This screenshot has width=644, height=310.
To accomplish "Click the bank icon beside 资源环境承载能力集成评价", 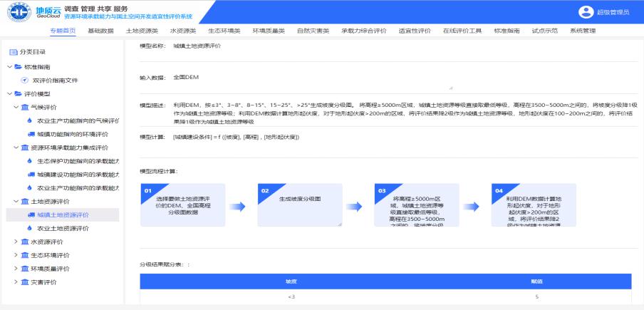I will 25,148.
